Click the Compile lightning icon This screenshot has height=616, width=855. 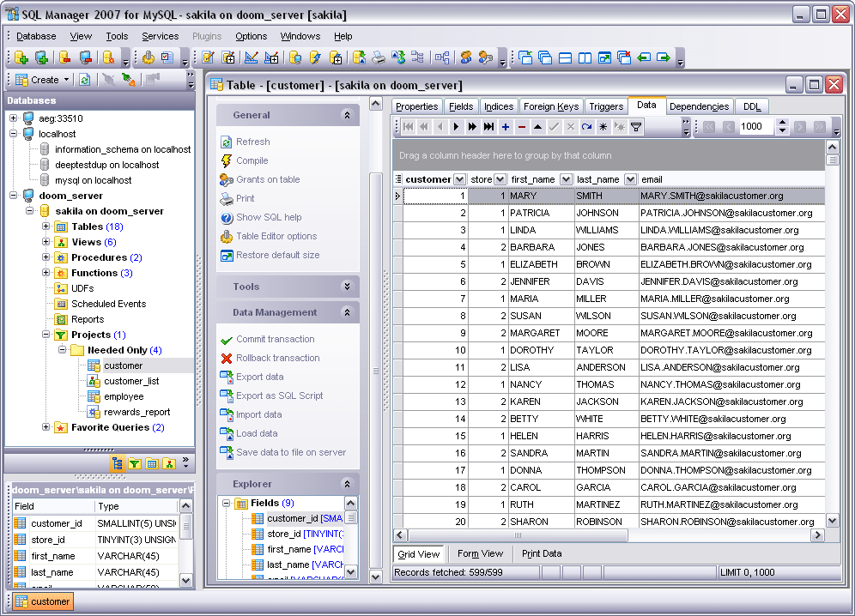227,160
